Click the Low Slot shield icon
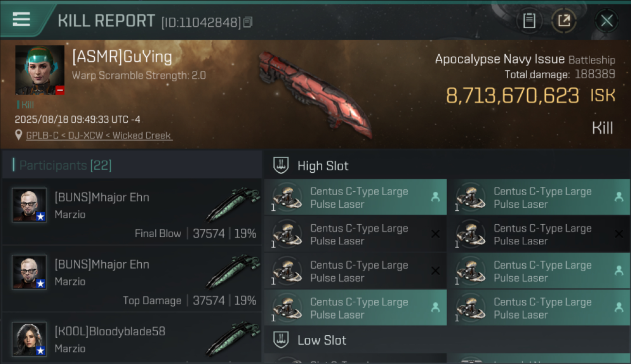Viewport: 631px width, 364px height. (x=281, y=340)
